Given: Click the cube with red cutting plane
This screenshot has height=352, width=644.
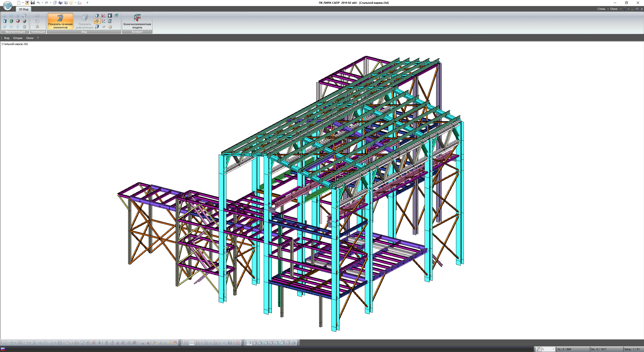Looking at the screenshot, I should click(18, 21).
